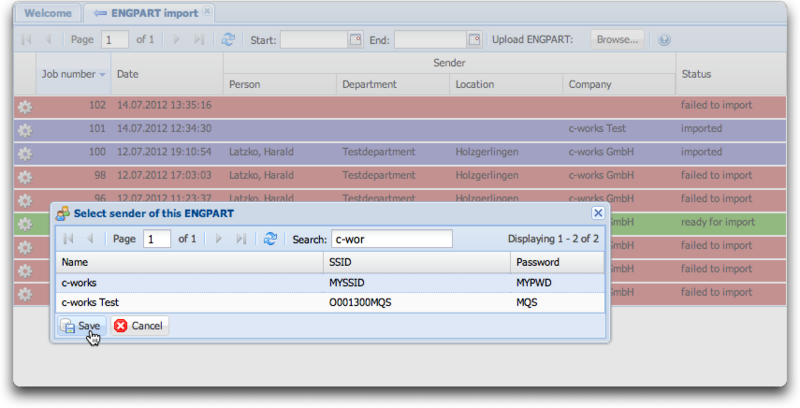Open gear actions for job 100

point(25,153)
